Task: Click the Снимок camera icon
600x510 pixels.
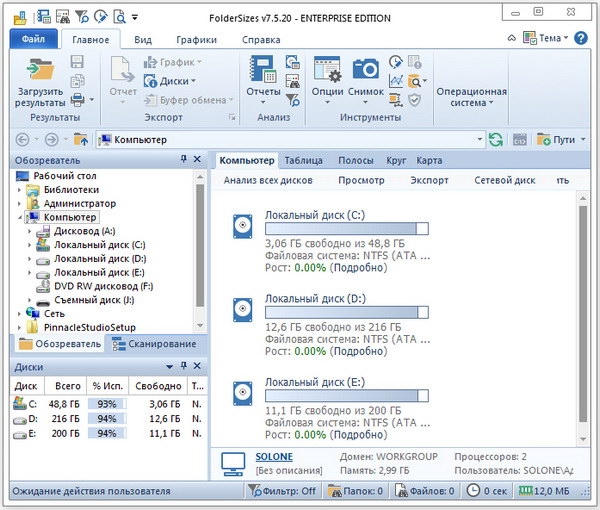Action: 366,71
